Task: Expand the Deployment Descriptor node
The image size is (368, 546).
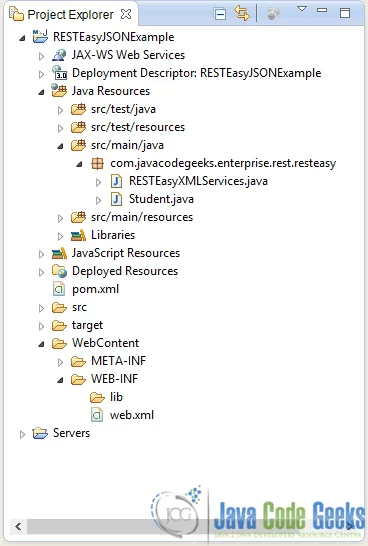Action: point(41,74)
